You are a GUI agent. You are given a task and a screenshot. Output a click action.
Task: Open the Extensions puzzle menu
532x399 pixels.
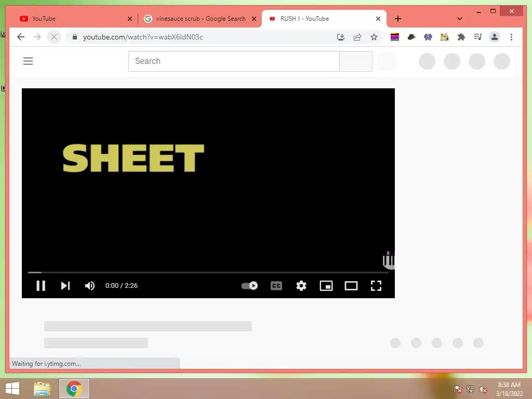(461, 37)
